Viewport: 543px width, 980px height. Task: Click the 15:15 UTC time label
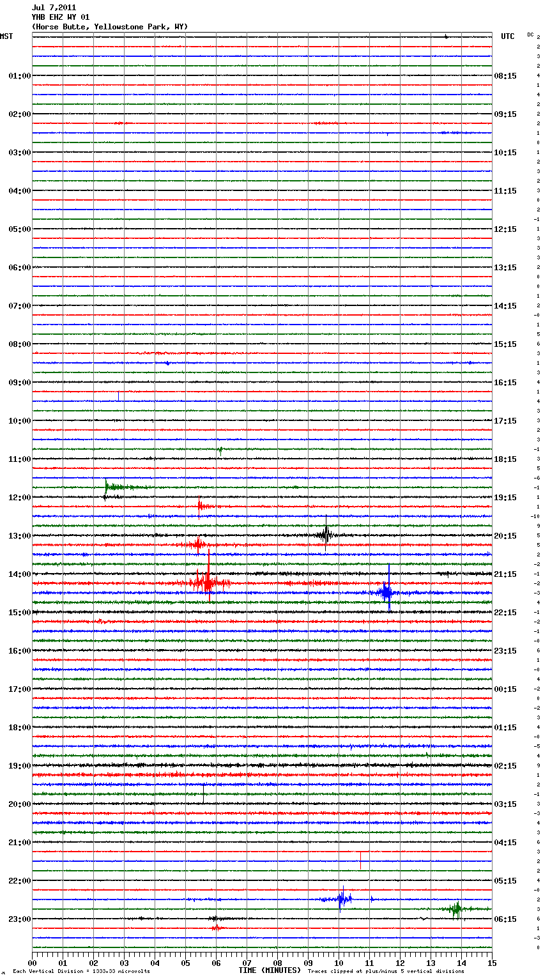click(505, 344)
